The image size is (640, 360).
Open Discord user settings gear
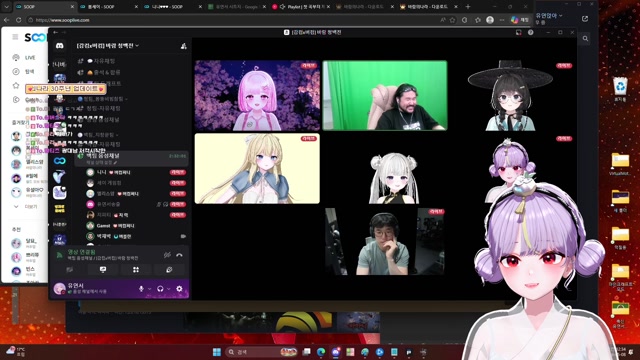[x=179, y=289]
